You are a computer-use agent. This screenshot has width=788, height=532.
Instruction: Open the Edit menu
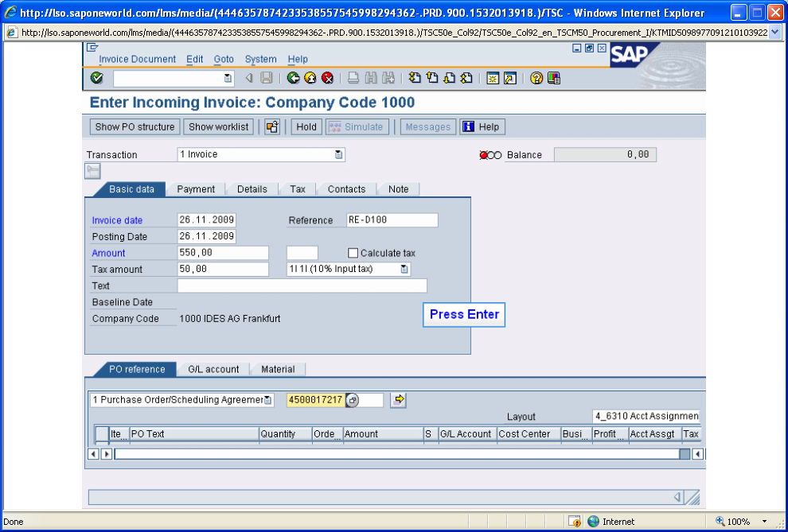point(194,59)
